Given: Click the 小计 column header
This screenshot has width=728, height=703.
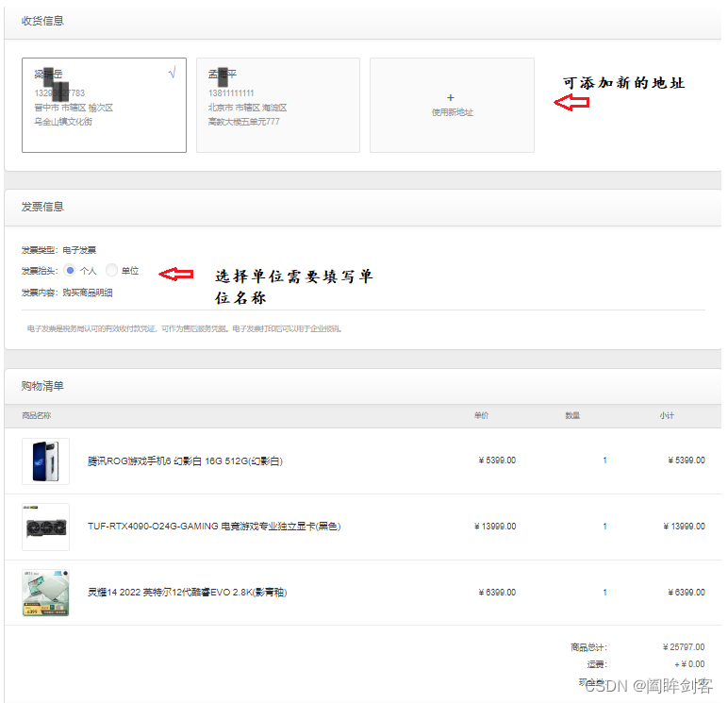Looking at the screenshot, I should 667,415.
